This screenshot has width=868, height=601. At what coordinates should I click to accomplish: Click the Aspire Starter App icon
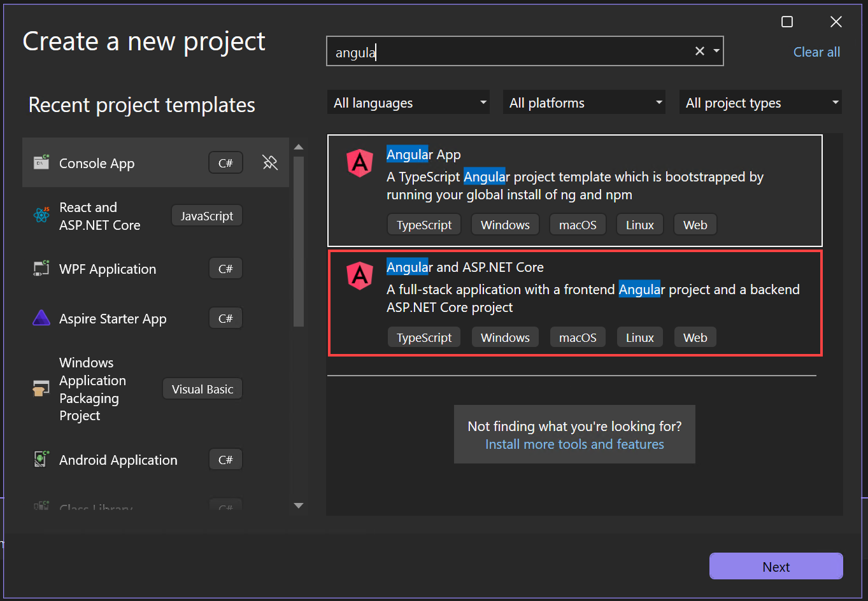(x=41, y=318)
